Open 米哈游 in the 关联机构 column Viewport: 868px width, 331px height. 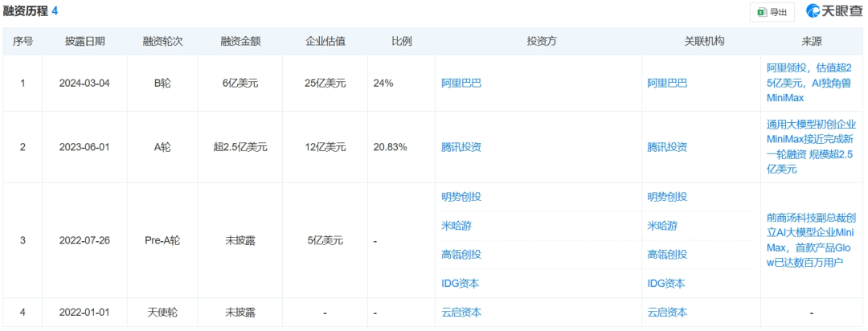point(662,226)
